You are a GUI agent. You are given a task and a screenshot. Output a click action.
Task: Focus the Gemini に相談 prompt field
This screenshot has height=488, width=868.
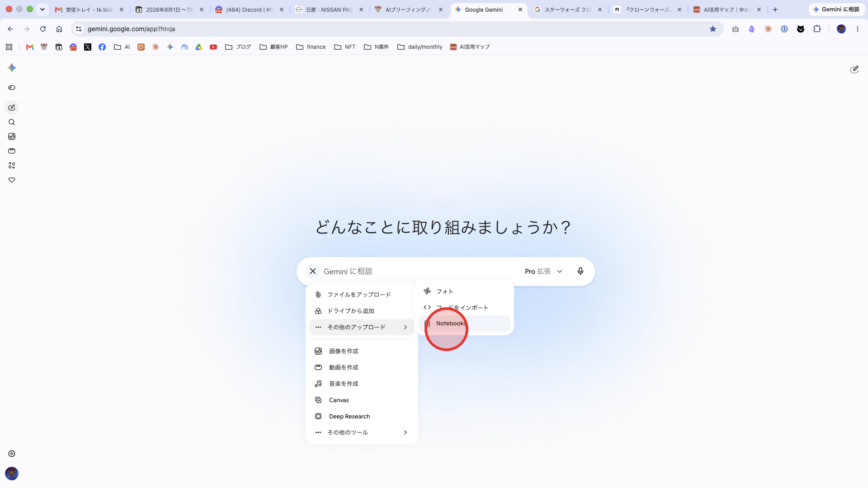(420, 271)
